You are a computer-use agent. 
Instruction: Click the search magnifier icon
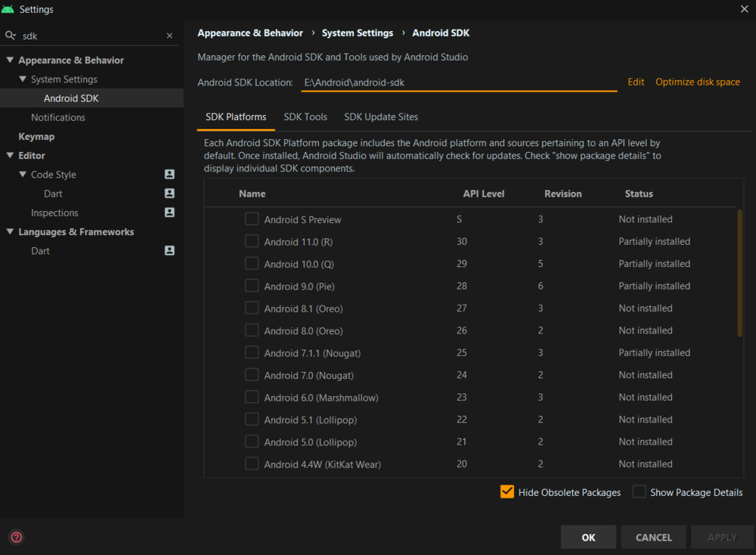click(11, 36)
